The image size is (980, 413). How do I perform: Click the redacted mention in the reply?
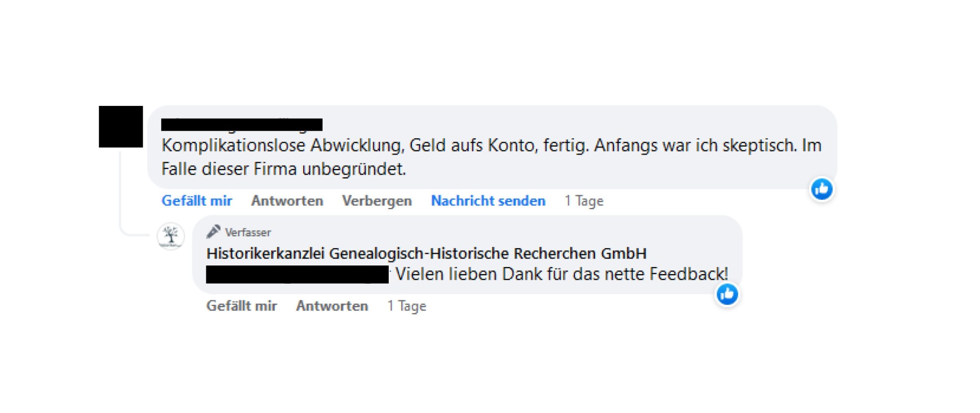(297, 274)
